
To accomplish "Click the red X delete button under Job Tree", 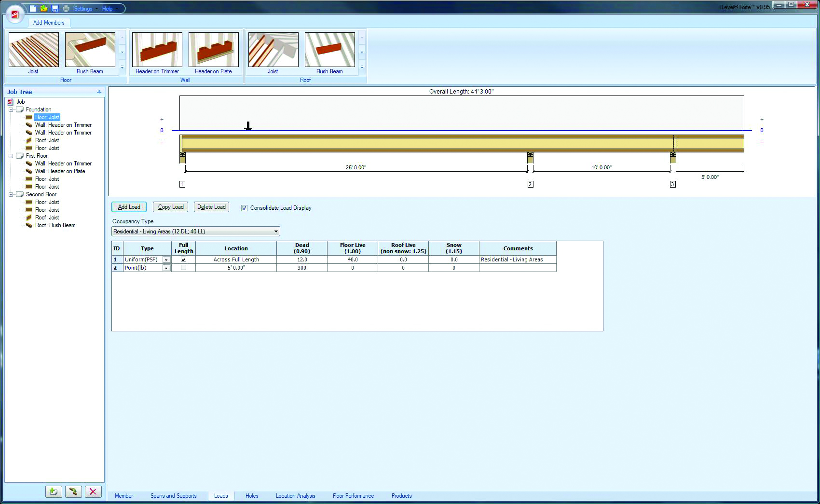I will click(93, 491).
